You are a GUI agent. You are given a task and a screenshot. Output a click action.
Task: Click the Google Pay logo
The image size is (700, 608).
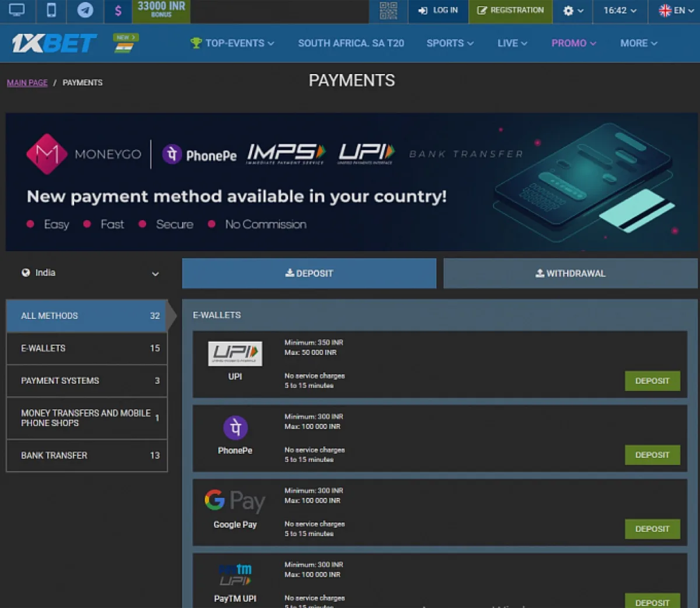pyautogui.click(x=235, y=501)
